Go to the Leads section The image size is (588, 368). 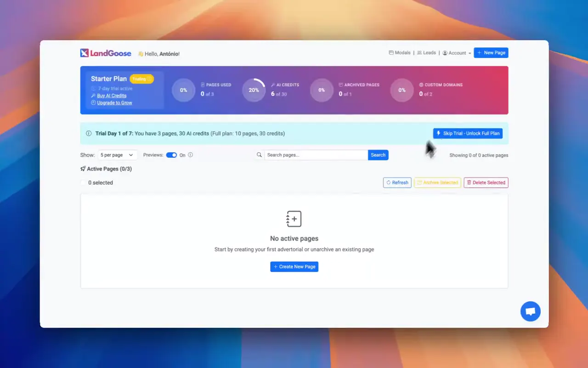[426, 53]
